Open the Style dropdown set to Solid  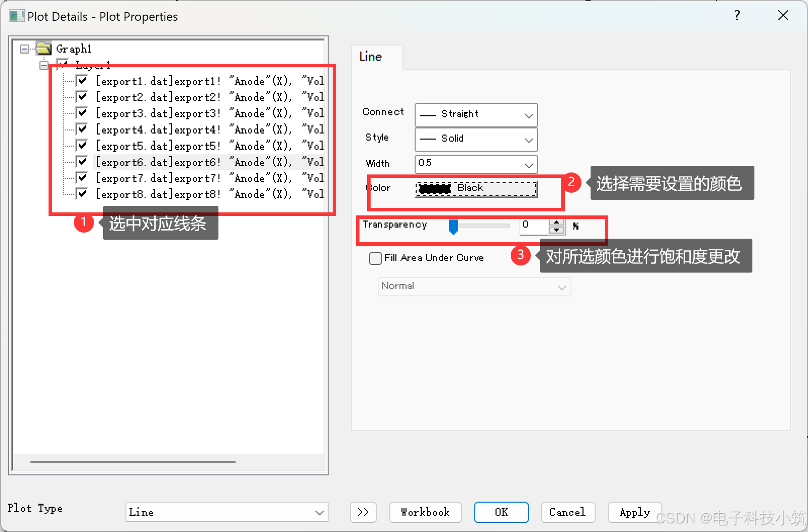click(x=476, y=139)
